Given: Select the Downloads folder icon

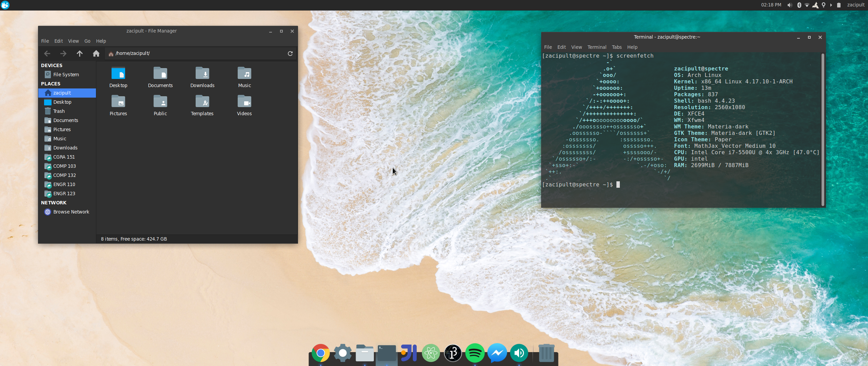Looking at the screenshot, I should (x=202, y=77).
